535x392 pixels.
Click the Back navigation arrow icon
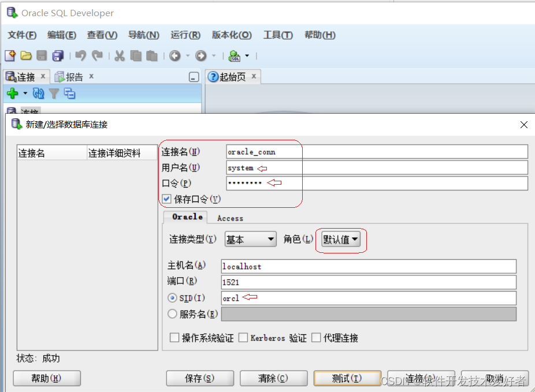pos(175,55)
